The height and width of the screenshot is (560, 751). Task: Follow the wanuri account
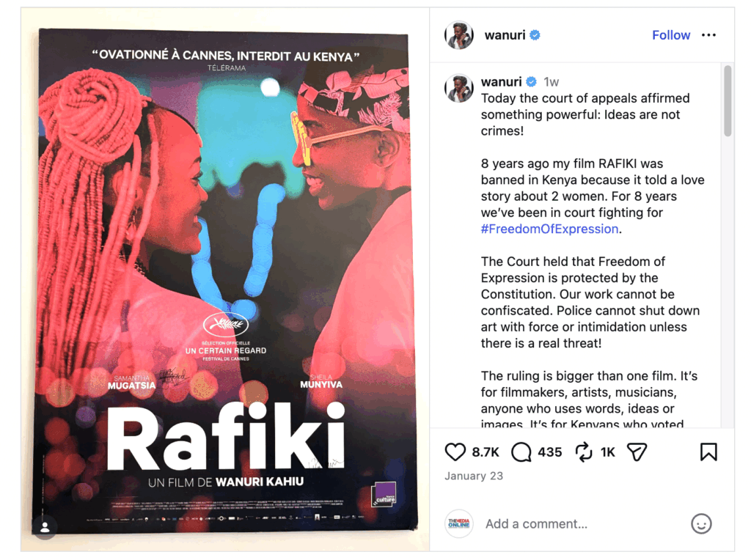tap(671, 35)
